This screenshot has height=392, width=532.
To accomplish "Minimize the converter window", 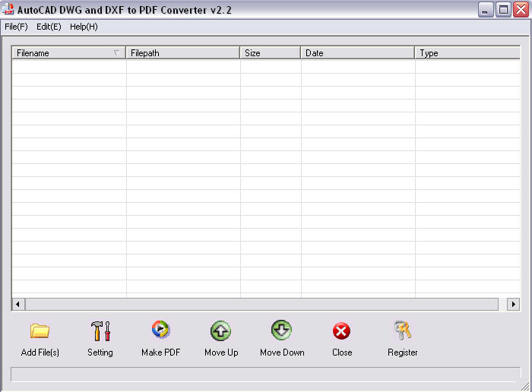I will [486, 9].
